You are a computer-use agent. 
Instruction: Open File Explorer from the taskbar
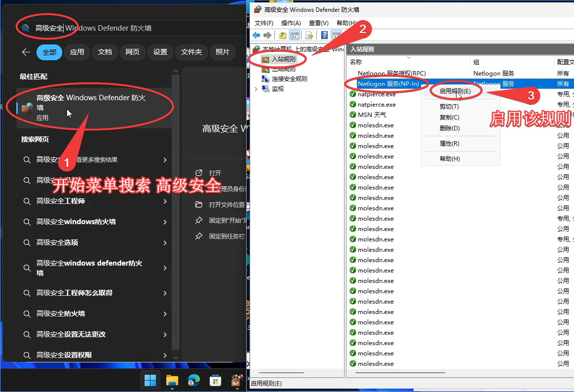coord(172,380)
